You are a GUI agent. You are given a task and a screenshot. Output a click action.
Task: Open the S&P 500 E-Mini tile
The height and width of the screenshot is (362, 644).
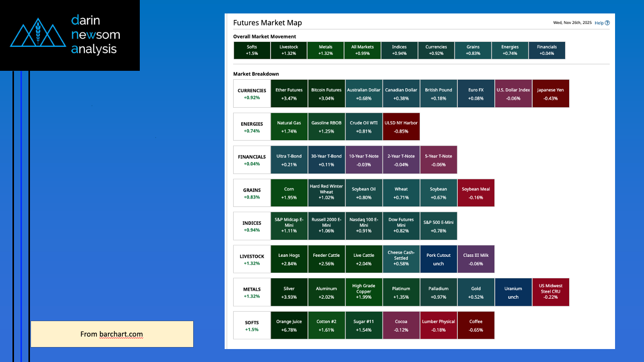click(x=438, y=226)
